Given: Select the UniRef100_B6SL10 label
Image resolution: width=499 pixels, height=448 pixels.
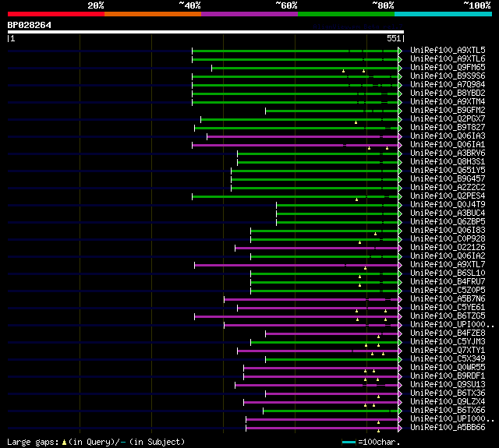Looking at the screenshot, I should point(448,273).
